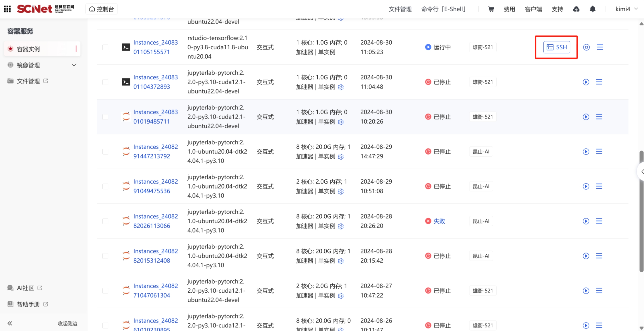This screenshot has height=331, width=644.
Task: Click the cloud upload icon
Action: click(576, 9)
